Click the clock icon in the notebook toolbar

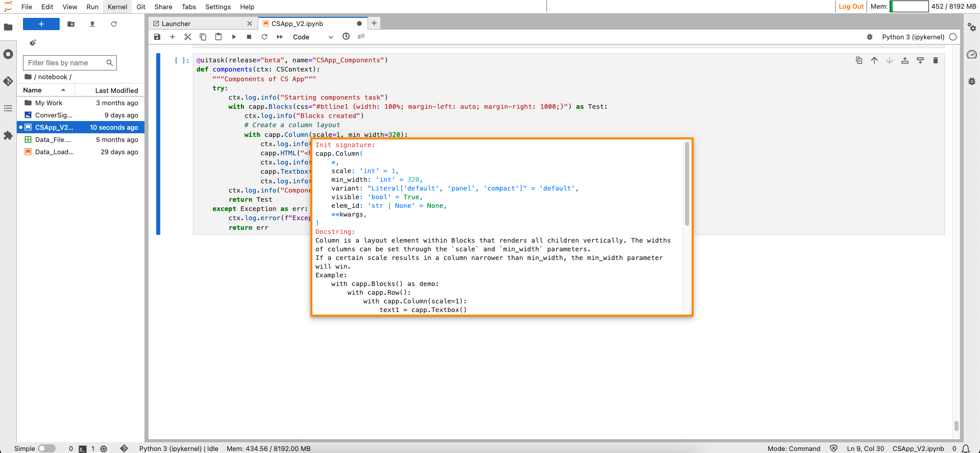coord(346,36)
